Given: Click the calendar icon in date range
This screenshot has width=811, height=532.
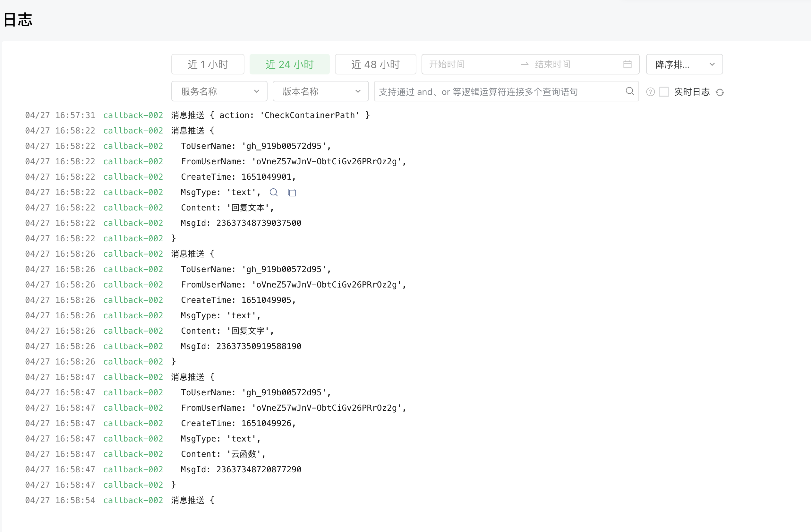Looking at the screenshot, I should [627, 64].
